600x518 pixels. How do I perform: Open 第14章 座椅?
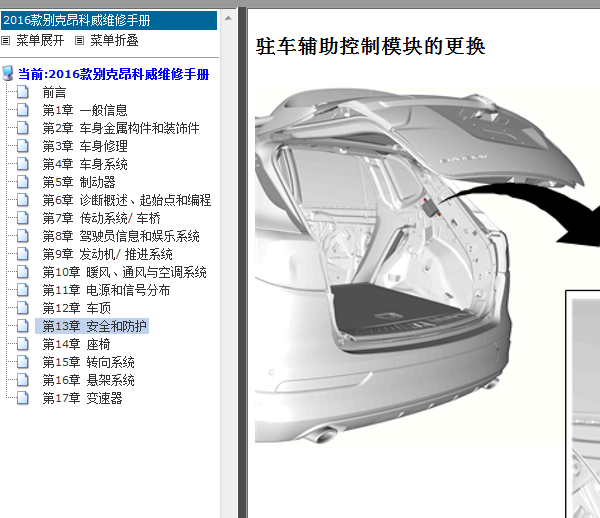click(76, 344)
